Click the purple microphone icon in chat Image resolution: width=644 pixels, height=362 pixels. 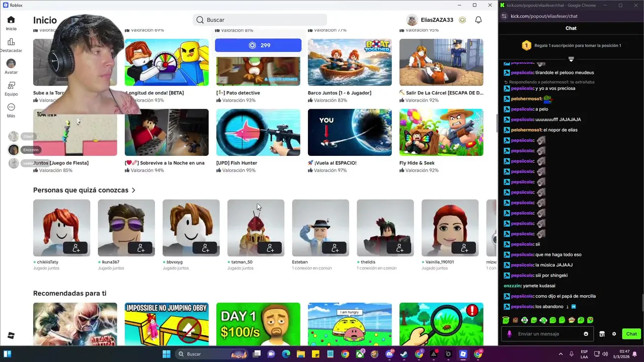pyautogui.click(x=510, y=334)
